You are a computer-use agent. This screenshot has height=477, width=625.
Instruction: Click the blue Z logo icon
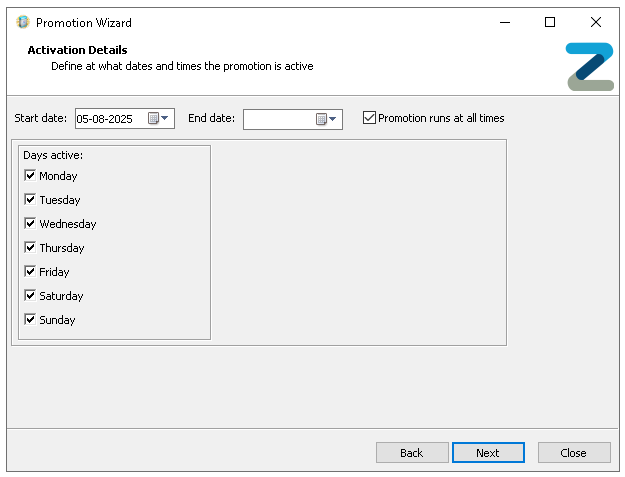point(589,67)
